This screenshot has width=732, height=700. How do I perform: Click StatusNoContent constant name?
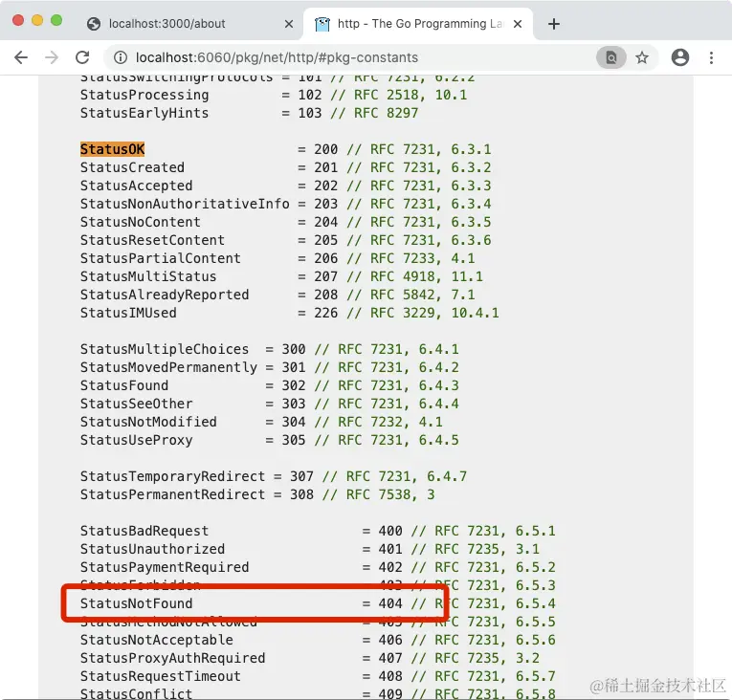click(141, 222)
